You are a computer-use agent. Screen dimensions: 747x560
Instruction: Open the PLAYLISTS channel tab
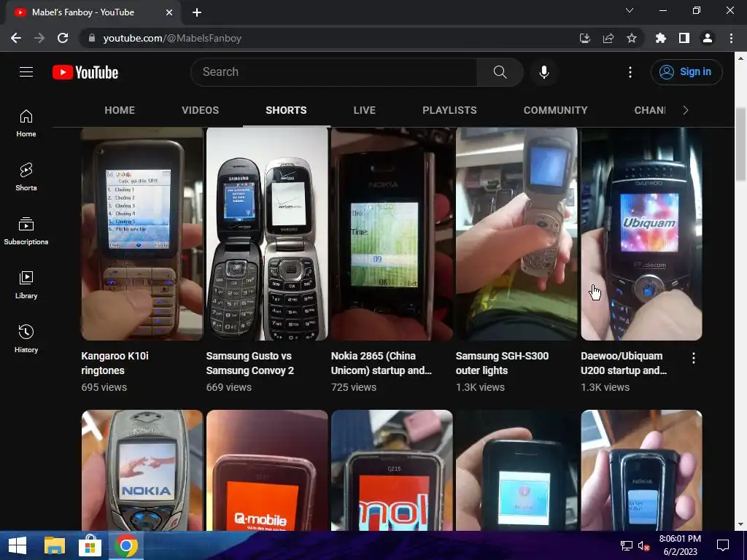(449, 111)
